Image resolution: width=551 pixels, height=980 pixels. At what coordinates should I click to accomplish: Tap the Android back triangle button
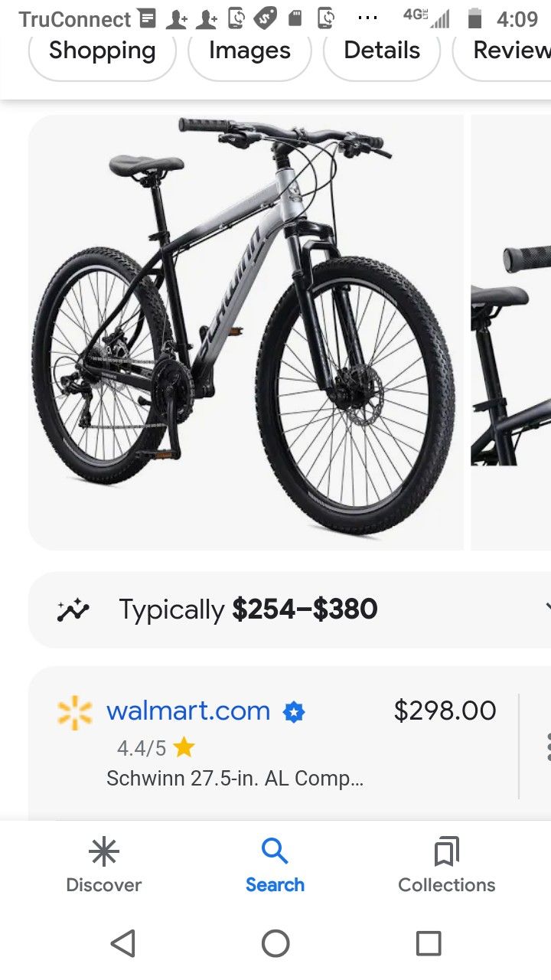pos(123,943)
